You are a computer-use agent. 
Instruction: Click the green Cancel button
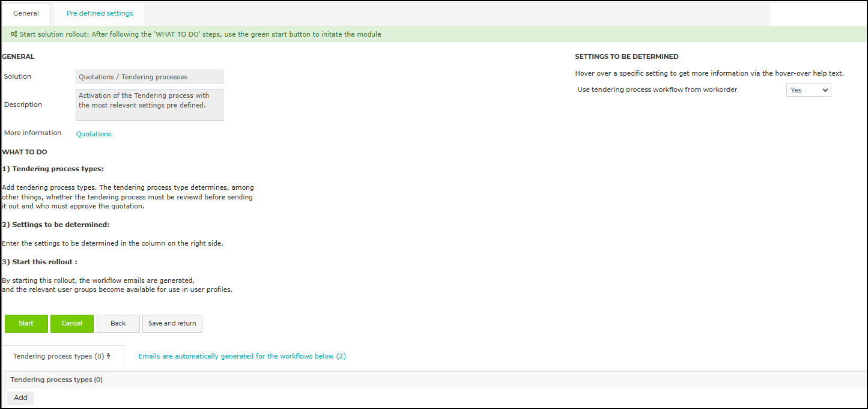72,324
